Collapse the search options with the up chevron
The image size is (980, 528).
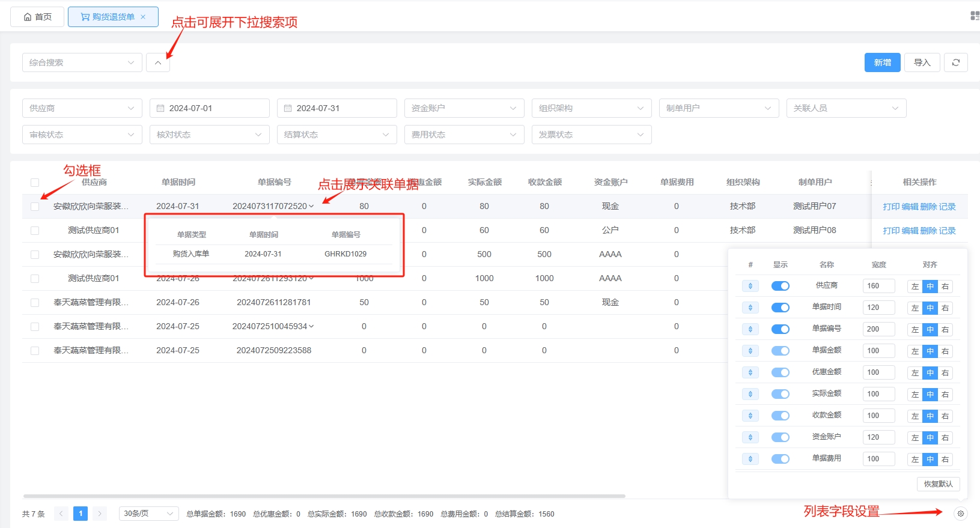(158, 62)
